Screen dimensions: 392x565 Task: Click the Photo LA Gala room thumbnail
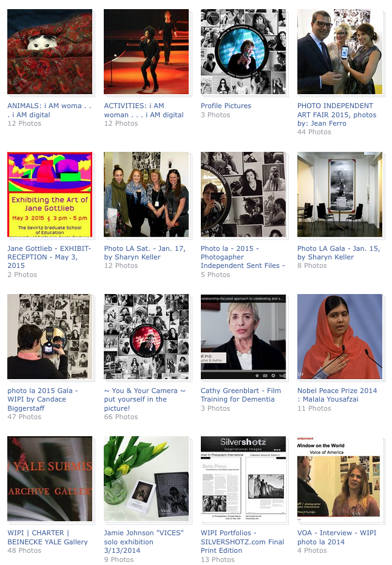coord(340,194)
